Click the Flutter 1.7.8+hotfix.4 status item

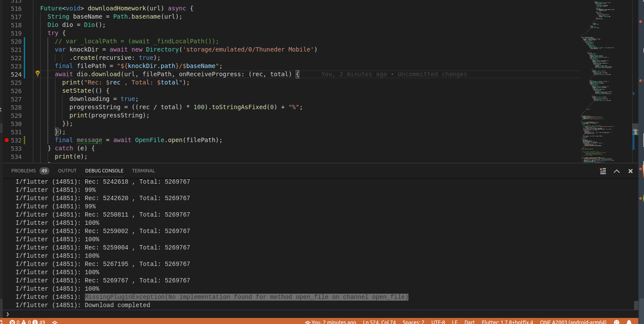tap(507, 322)
